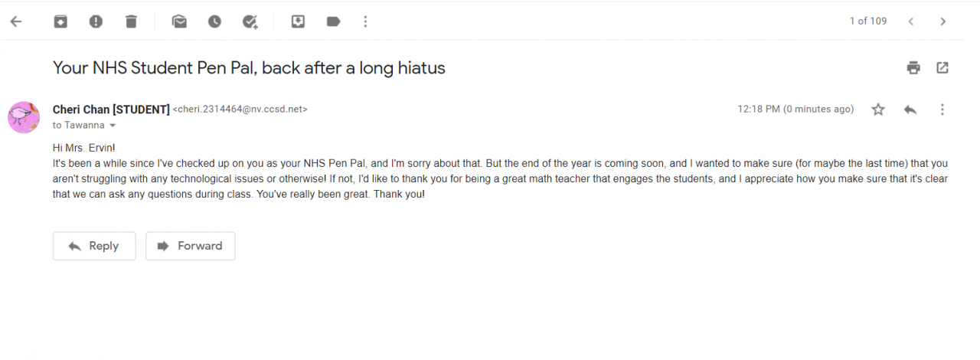Delete this email

point(131,21)
